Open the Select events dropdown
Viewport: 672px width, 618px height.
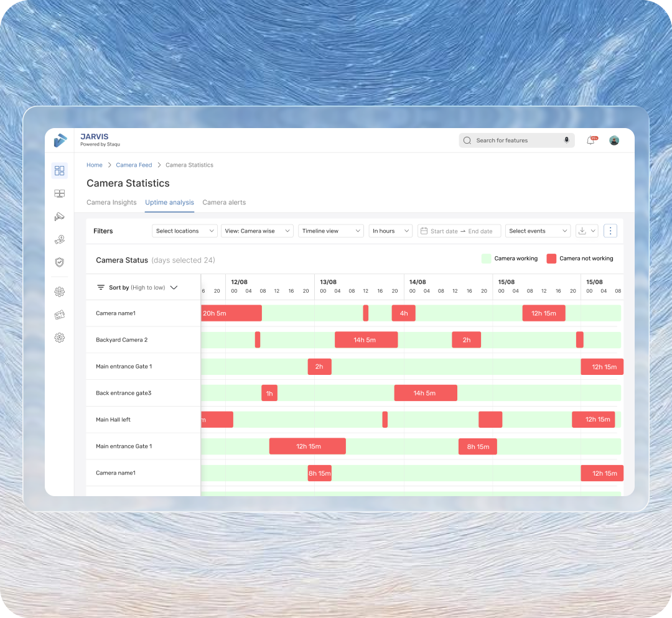pos(538,231)
